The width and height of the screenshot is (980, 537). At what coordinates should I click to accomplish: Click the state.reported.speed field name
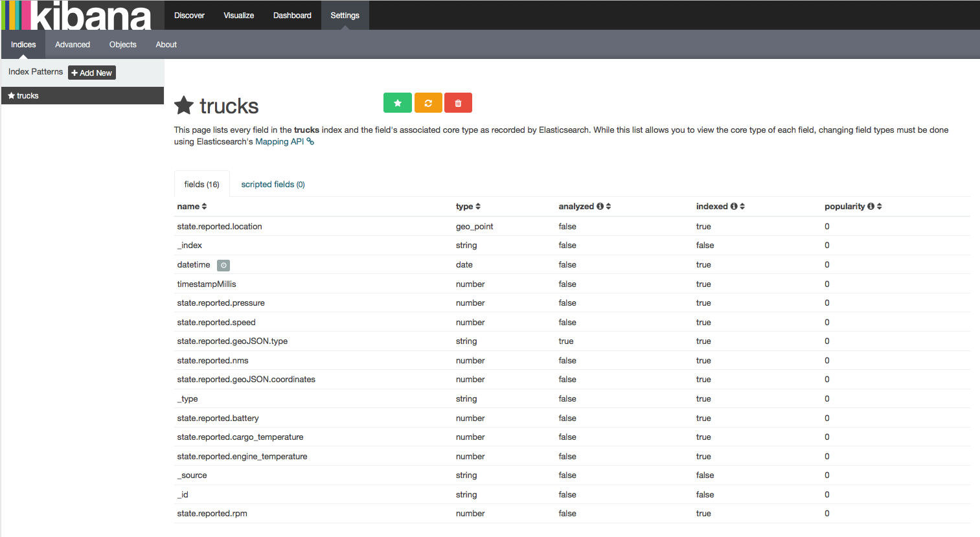216,323
